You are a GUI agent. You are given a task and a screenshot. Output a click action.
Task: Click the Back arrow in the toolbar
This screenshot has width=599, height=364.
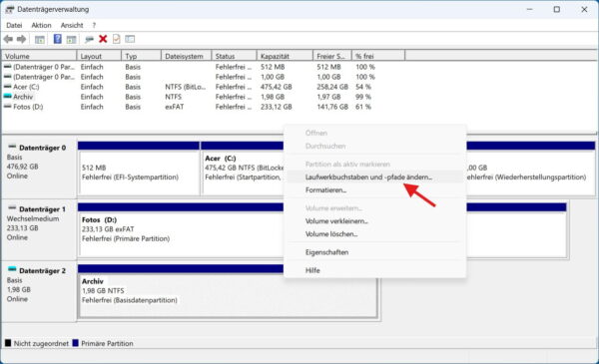tap(8, 39)
